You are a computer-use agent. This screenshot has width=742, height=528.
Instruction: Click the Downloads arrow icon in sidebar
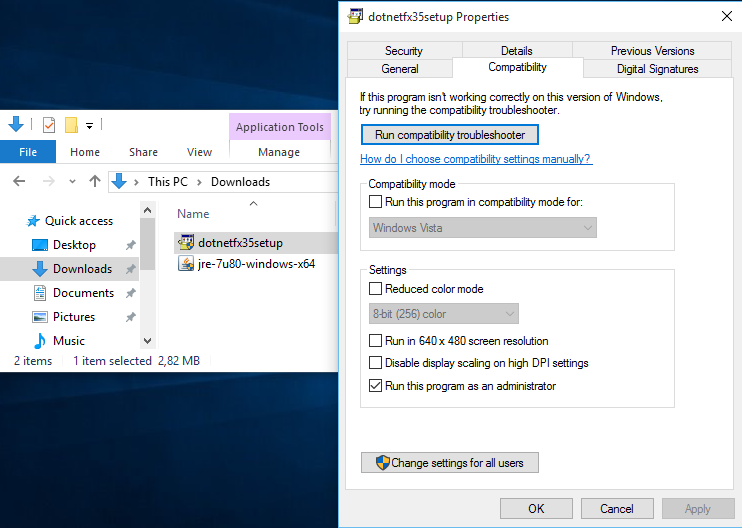pos(40,269)
